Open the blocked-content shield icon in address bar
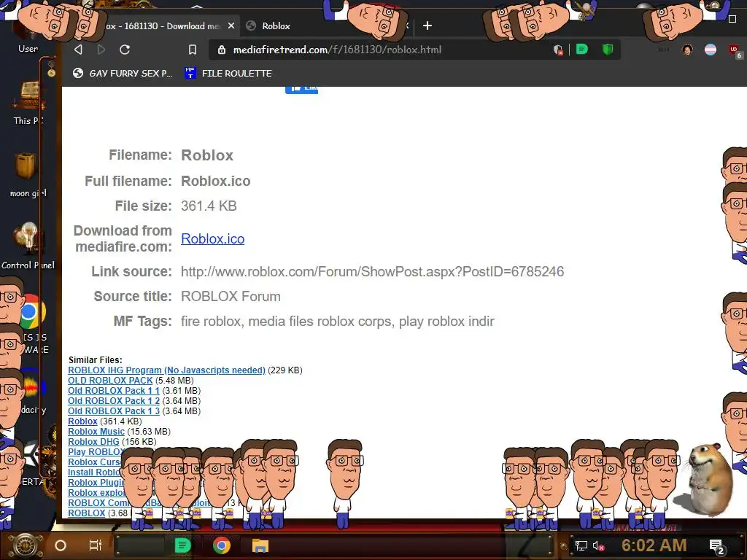747x560 pixels. pyautogui.click(x=558, y=50)
